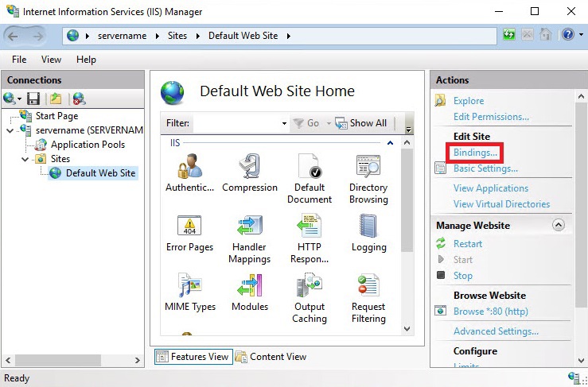Open the Error Pages feature icon
This screenshot has width=588, height=387.
[x=189, y=226]
